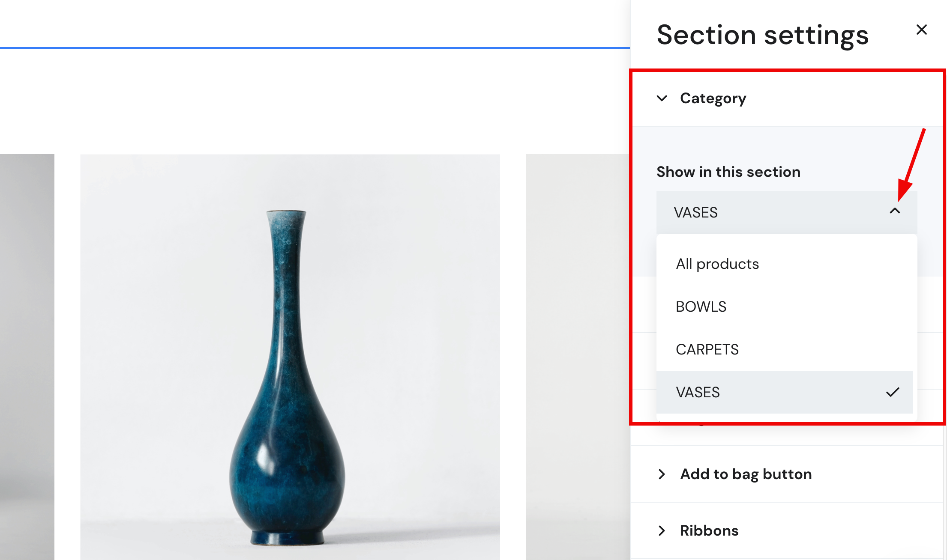This screenshot has height=560, width=947.
Task: Select CARPETS category option
Action: point(707,349)
